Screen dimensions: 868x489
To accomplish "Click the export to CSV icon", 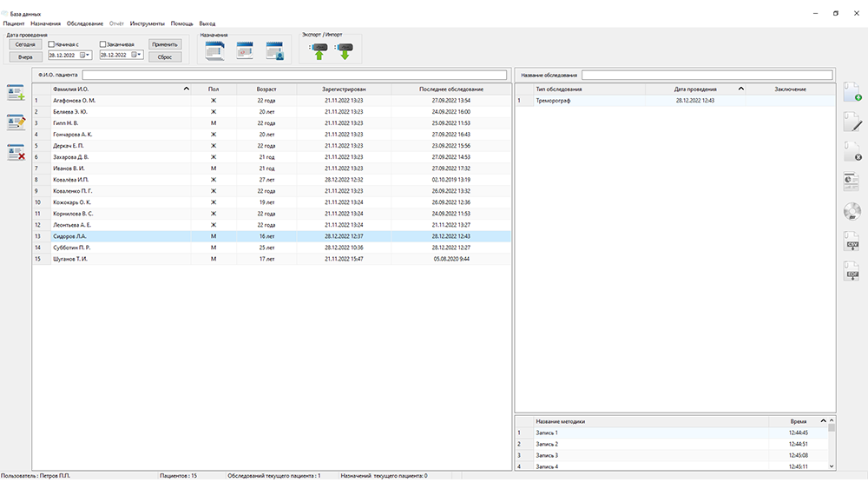I will coord(852,241).
